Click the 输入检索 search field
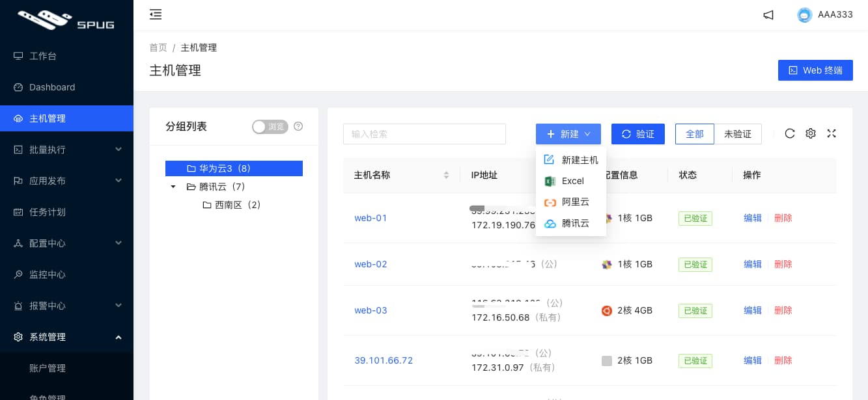This screenshot has width=868, height=400. click(425, 134)
